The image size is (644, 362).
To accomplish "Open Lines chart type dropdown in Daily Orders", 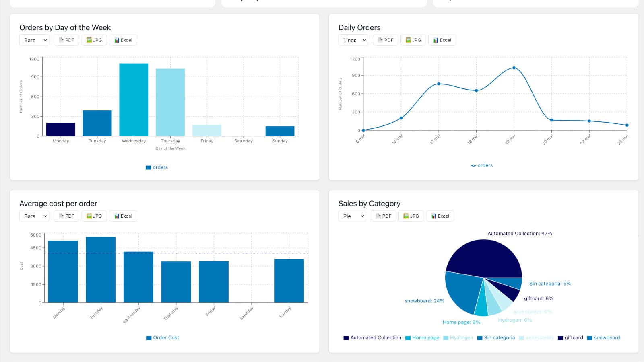I will [x=353, y=40].
